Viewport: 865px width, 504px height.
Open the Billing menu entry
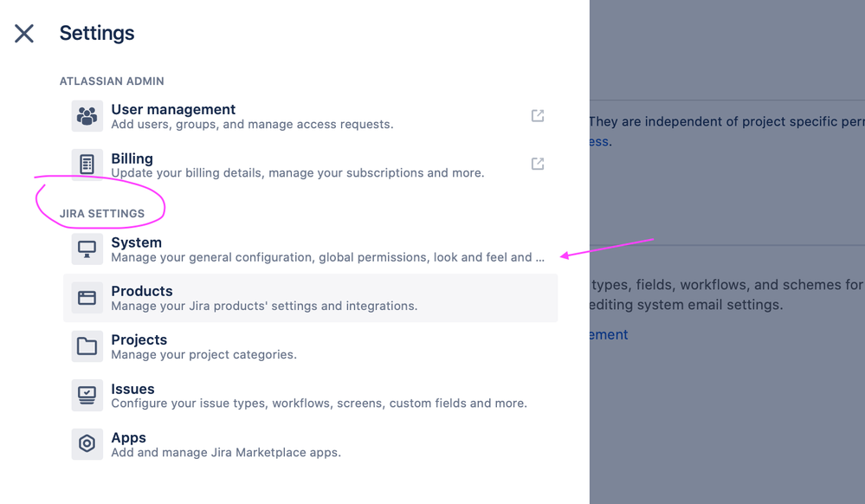coord(311,165)
